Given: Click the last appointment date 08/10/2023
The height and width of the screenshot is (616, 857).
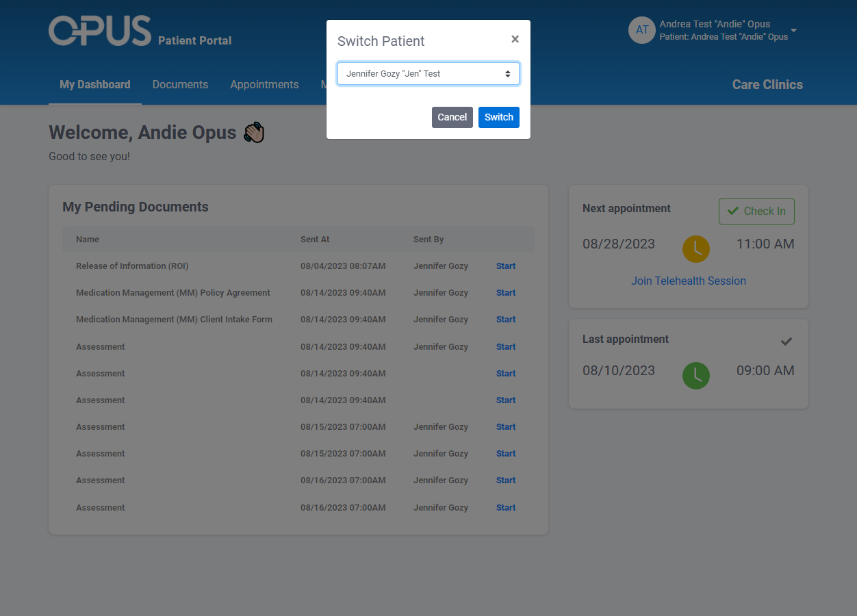Looking at the screenshot, I should coord(619,371).
